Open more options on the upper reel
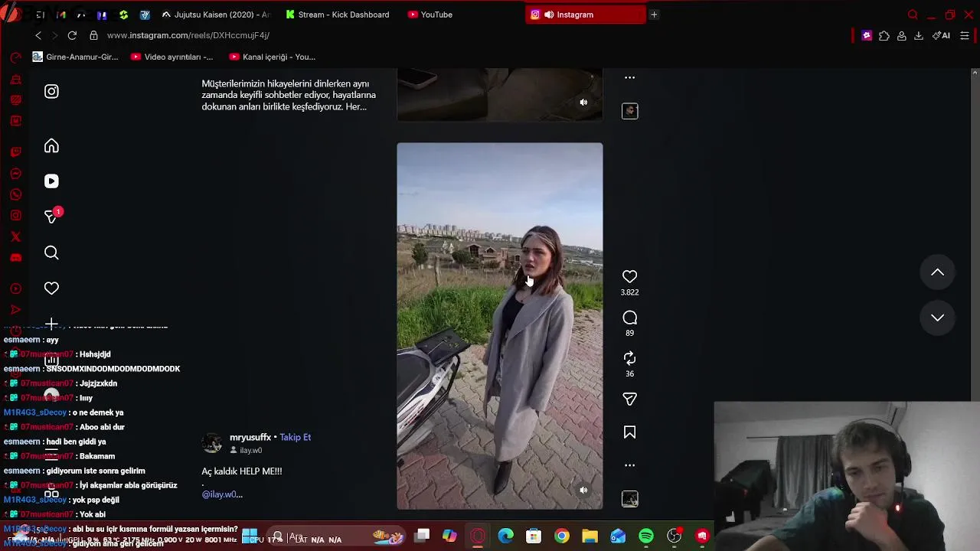This screenshot has height=551, width=980. click(629, 77)
